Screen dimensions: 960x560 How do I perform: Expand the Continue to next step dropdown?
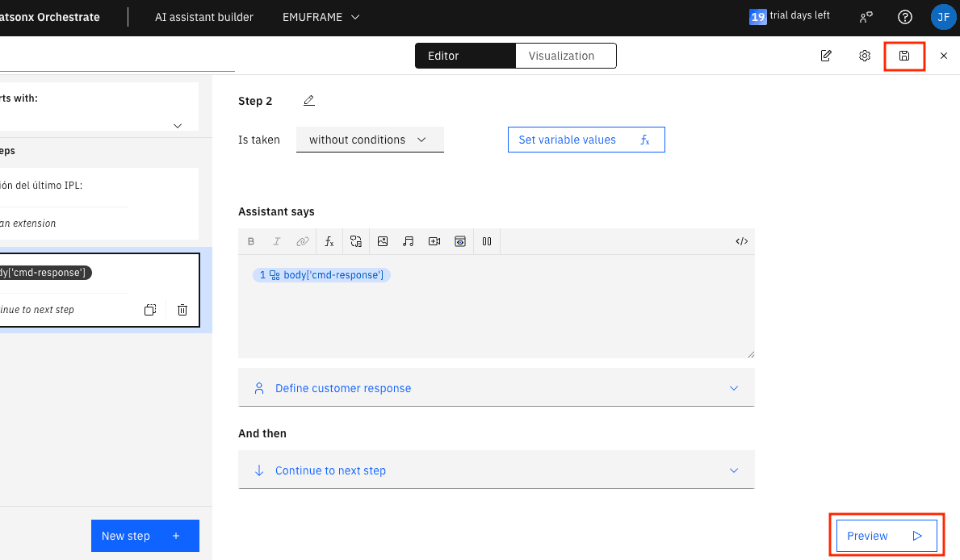(x=496, y=470)
